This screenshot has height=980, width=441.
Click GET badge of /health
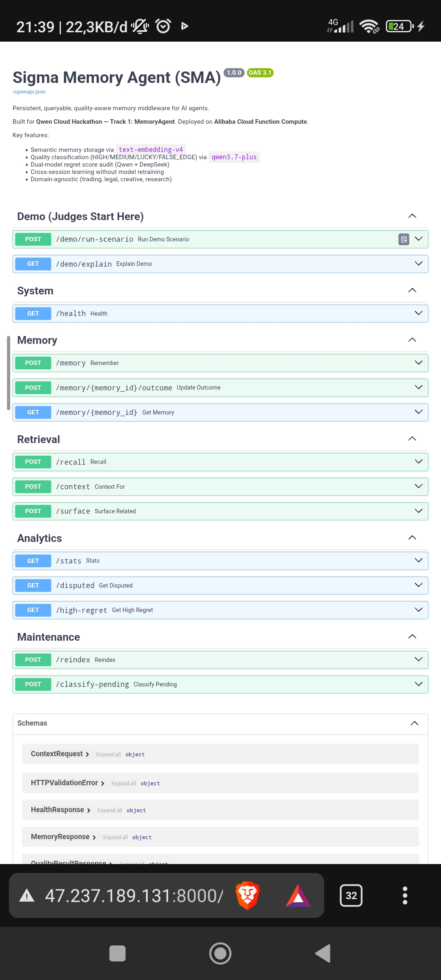33,314
